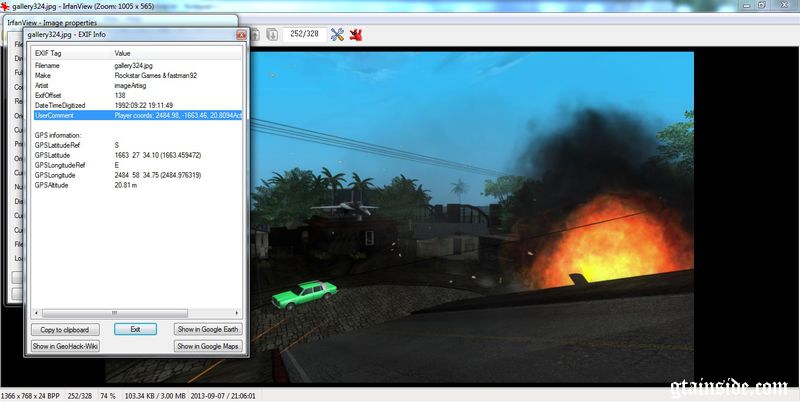Click the horizontal scrollbar left arrow
Image resolution: width=800 pixels, height=402 pixels.
pos(35,312)
